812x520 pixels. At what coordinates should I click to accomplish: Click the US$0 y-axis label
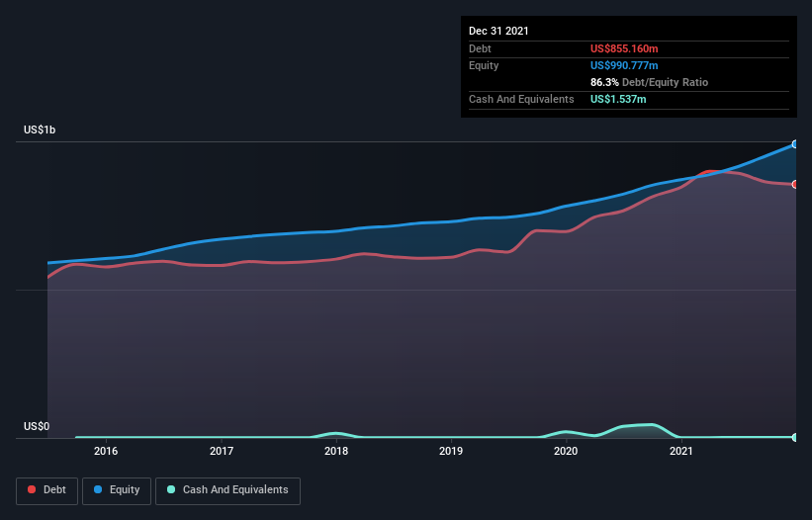37,426
